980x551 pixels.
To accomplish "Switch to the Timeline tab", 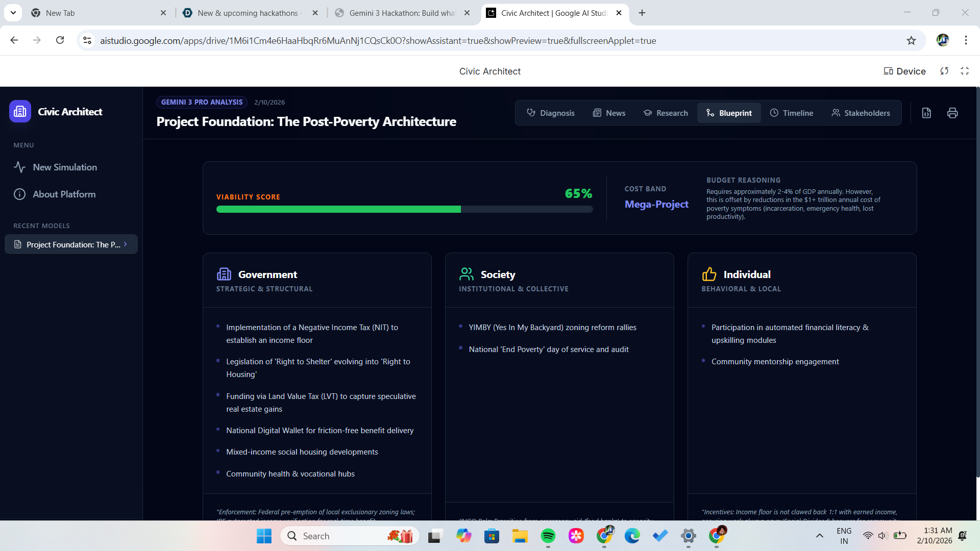I will pos(792,113).
